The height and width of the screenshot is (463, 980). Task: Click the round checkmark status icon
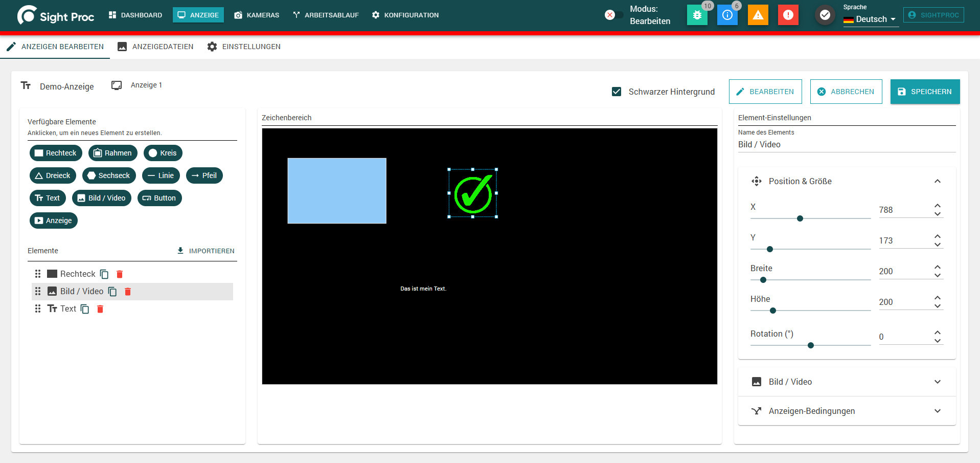click(825, 15)
